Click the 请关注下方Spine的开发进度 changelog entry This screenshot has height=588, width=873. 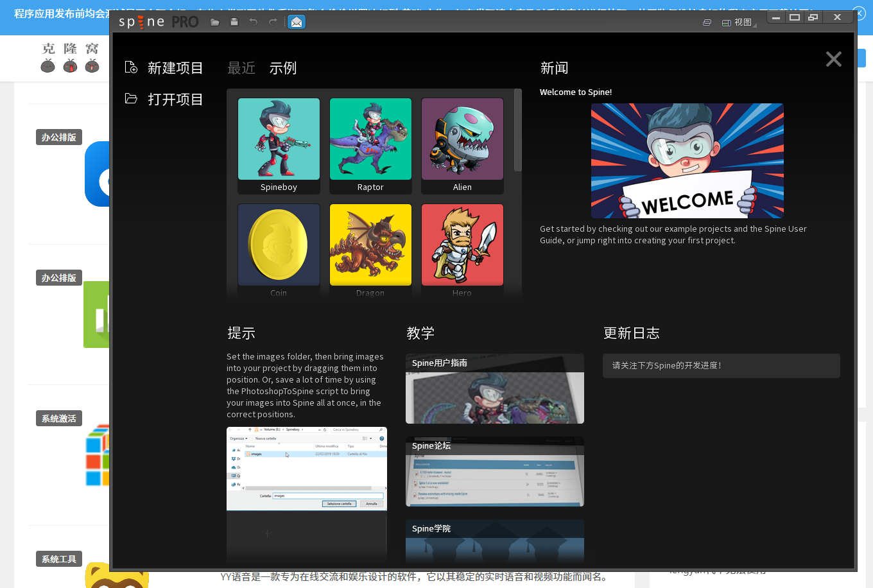tap(721, 366)
